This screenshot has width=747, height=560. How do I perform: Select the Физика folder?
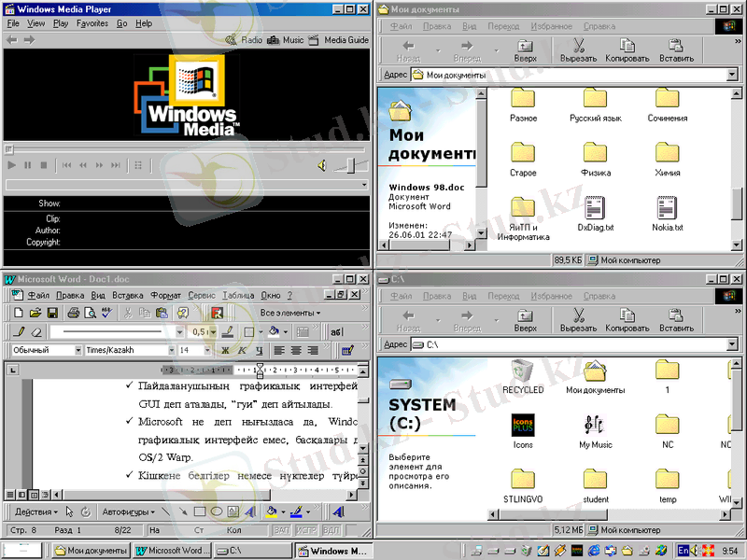click(x=596, y=160)
